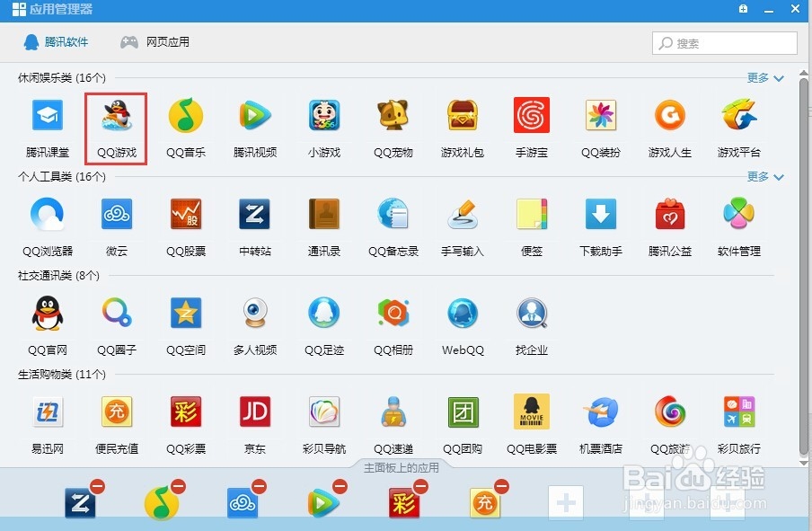812x531 pixels.
Task: Open the QQ速递 delivery app
Action: pyautogui.click(x=393, y=412)
